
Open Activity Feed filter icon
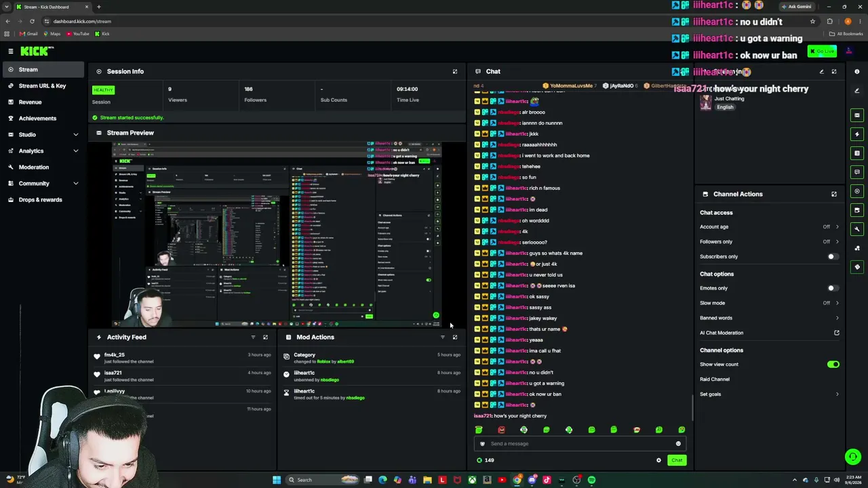tap(253, 337)
